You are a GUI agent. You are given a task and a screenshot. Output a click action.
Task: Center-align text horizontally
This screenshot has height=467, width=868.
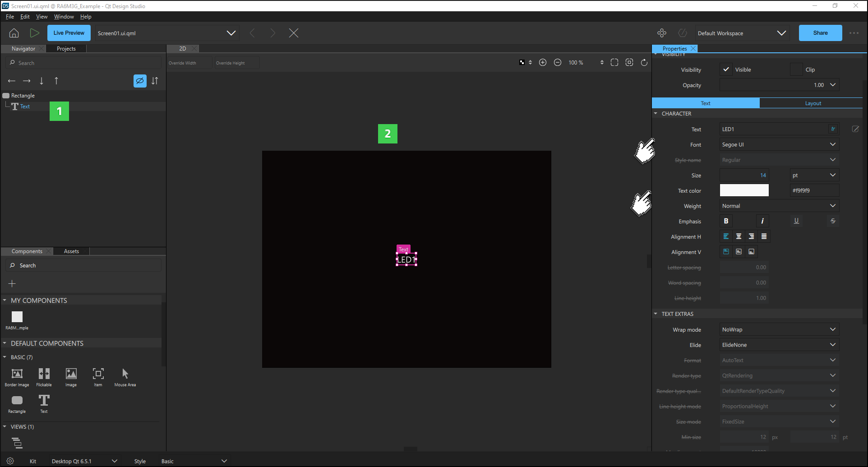click(x=739, y=236)
